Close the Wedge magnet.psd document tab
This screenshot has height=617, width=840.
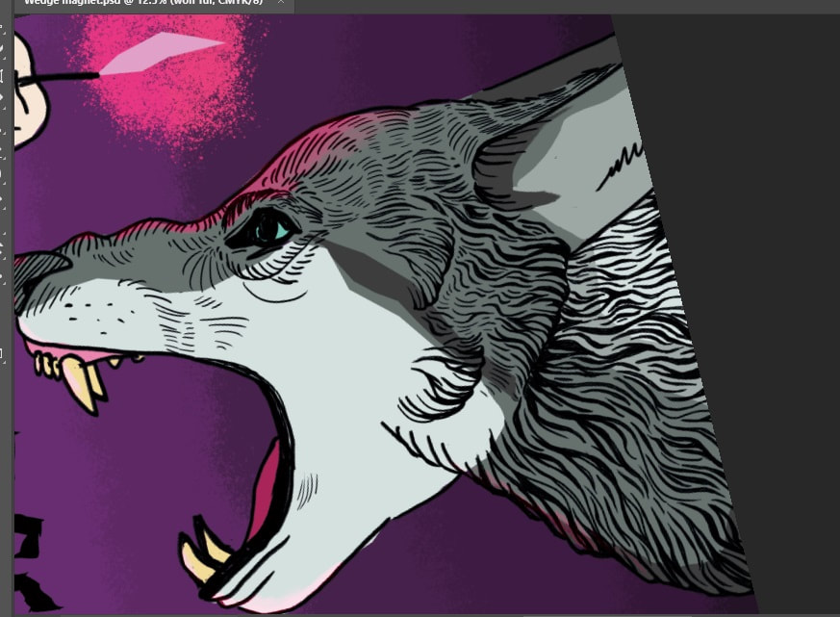coord(280,2)
